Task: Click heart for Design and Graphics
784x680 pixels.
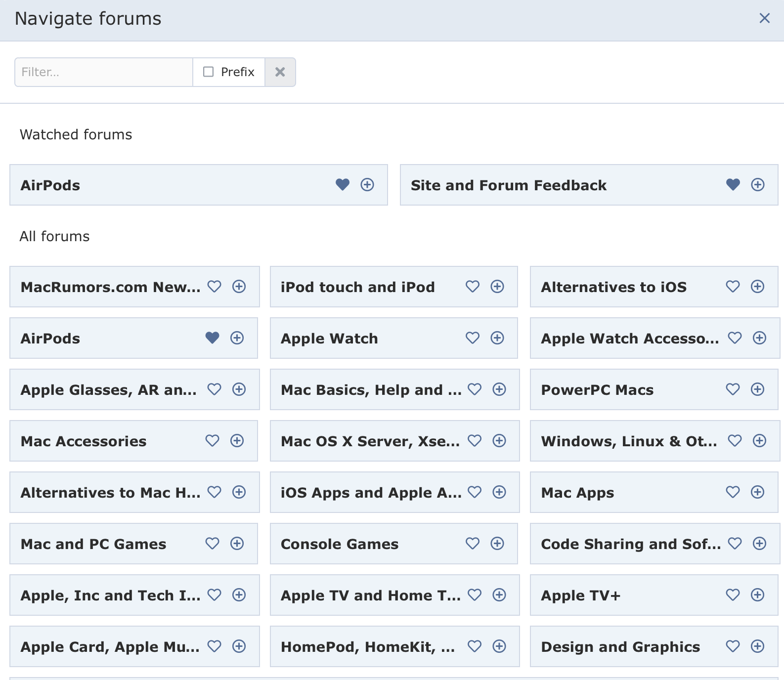Action: click(733, 646)
